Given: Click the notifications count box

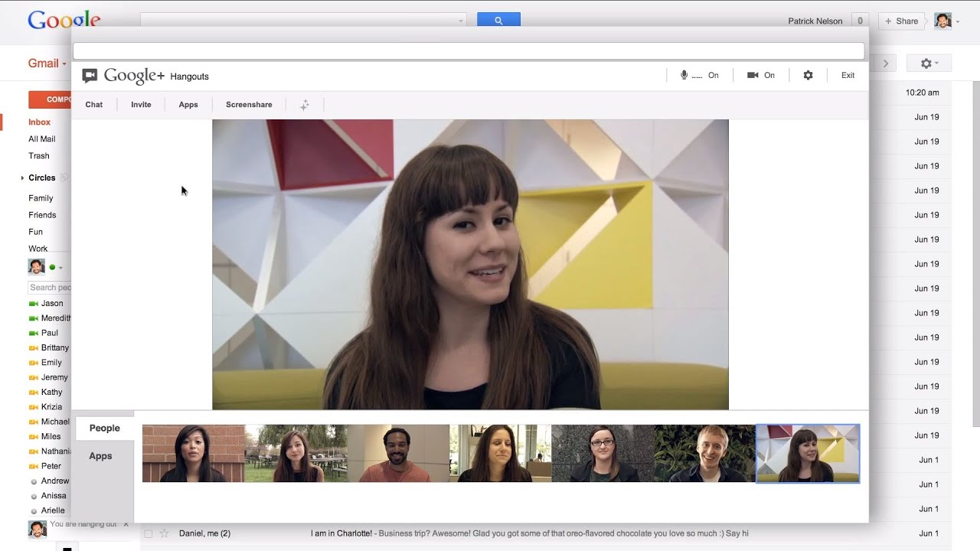Looking at the screenshot, I should point(860,21).
